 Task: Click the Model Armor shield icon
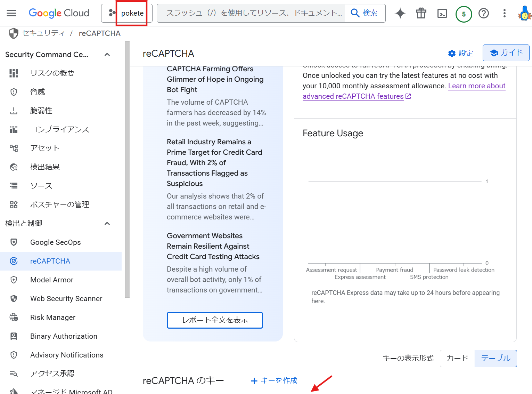pyautogui.click(x=14, y=280)
